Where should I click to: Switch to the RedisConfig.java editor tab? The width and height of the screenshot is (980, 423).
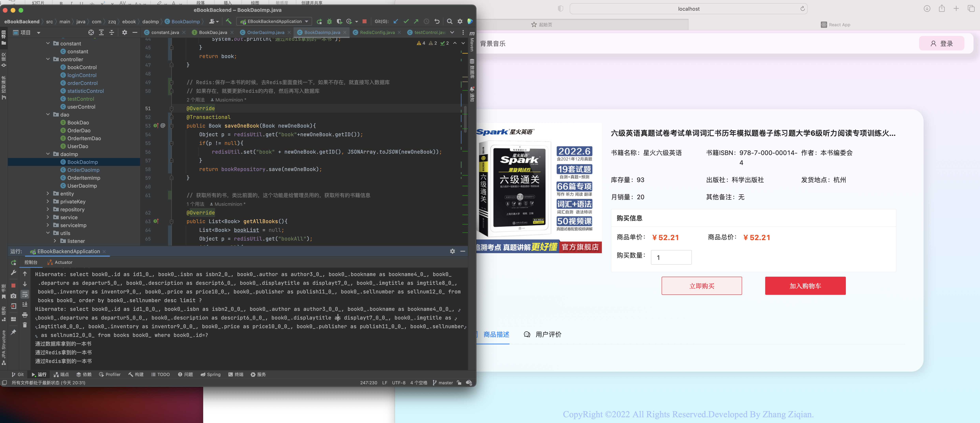(377, 32)
